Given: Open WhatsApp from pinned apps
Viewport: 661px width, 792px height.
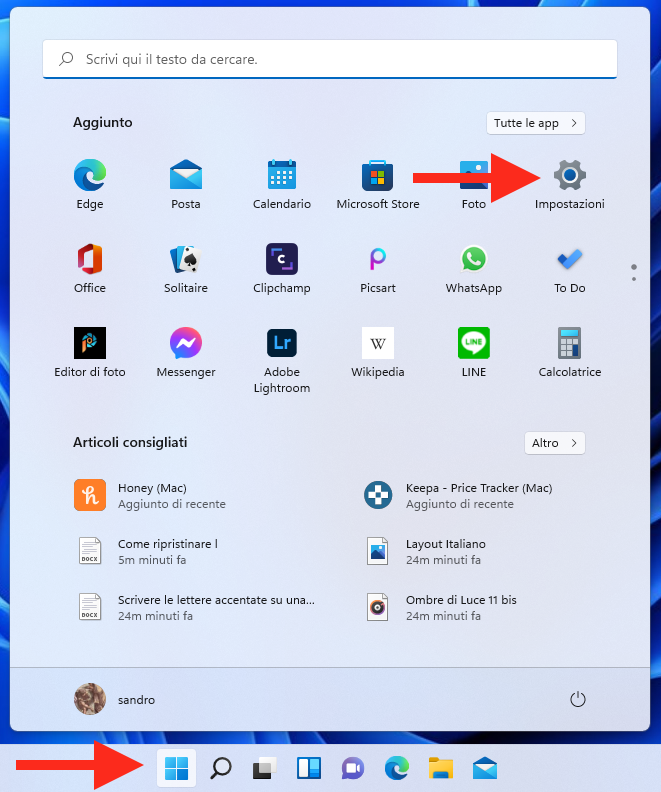Looking at the screenshot, I should [x=474, y=268].
